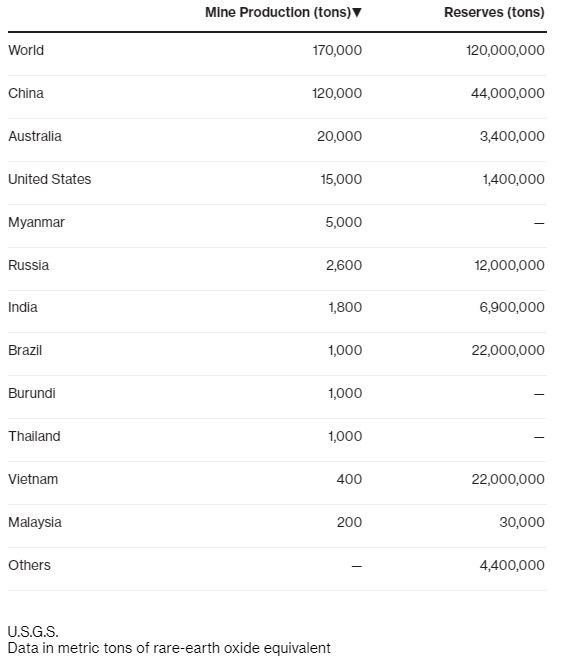Viewport: 561px width, 660px height.
Task: Select the China row label
Action: click(x=26, y=93)
